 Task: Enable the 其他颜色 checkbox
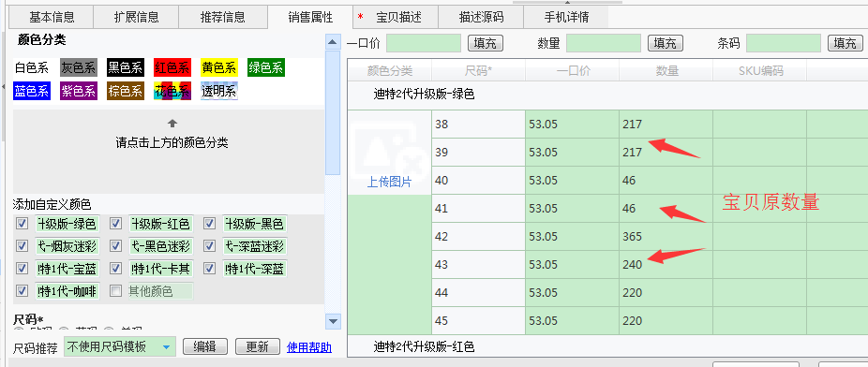pyautogui.click(x=115, y=291)
